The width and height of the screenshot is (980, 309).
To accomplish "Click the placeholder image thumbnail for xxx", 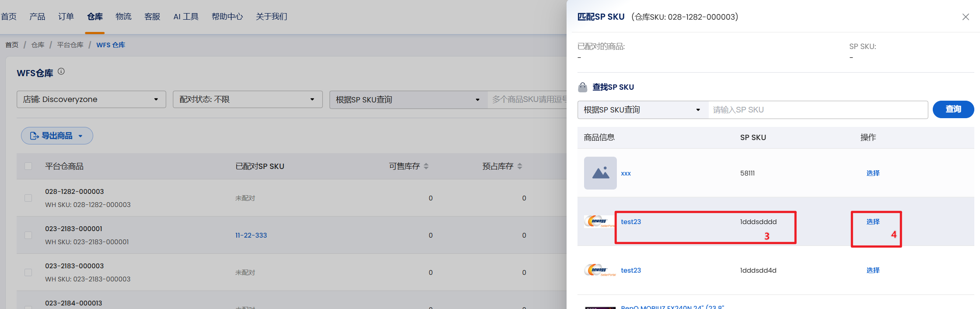I will pos(600,173).
